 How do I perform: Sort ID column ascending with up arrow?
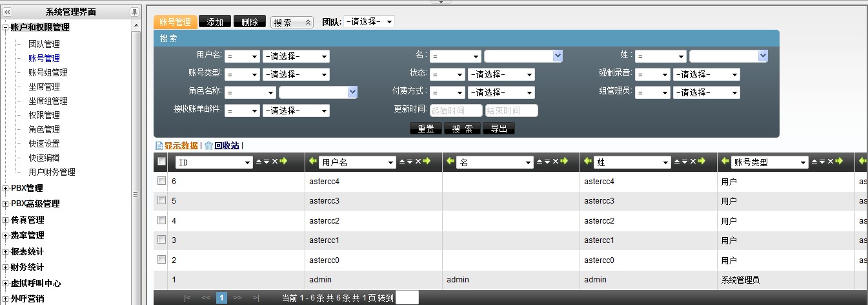(259, 162)
